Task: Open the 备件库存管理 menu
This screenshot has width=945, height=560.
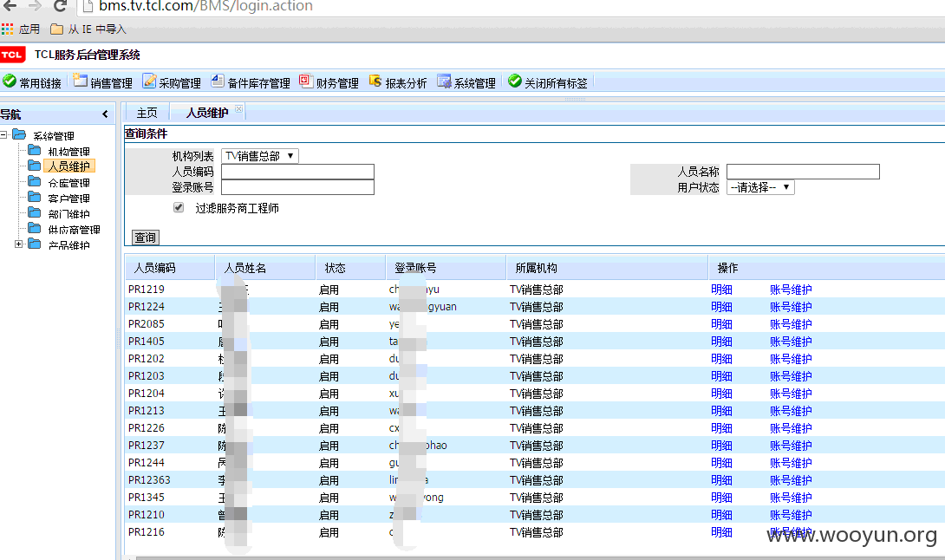Action: (x=251, y=82)
